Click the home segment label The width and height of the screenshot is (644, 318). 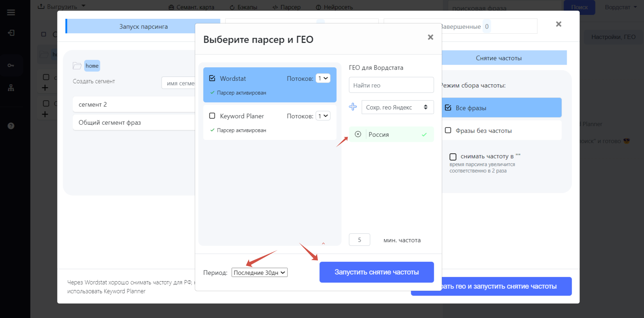point(92,66)
